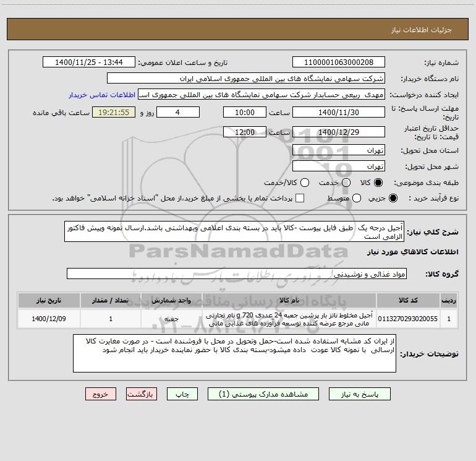Click the ایجاد کننده درخواست field
Image resolution: width=476 pixels, height=461 pixels.
261,95
